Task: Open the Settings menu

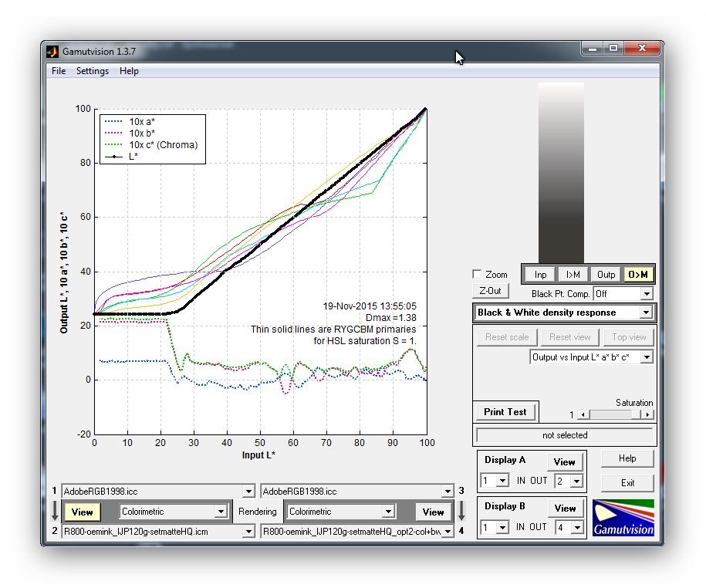Action: (x=93, y=71)
